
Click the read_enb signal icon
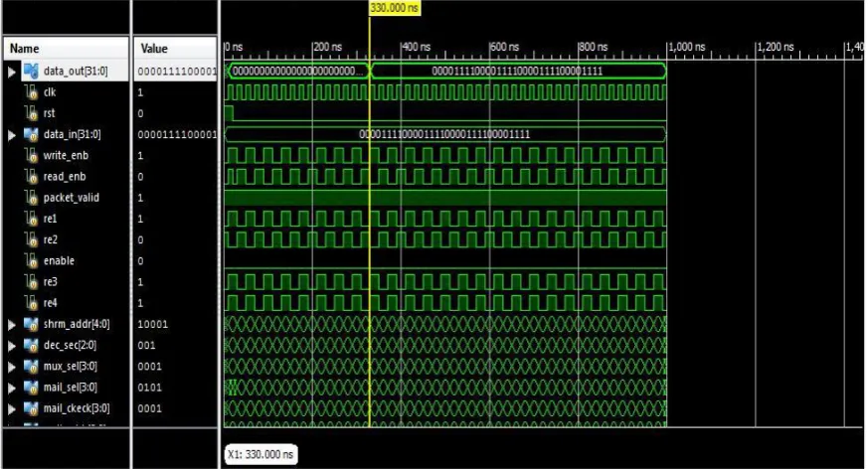31,177
